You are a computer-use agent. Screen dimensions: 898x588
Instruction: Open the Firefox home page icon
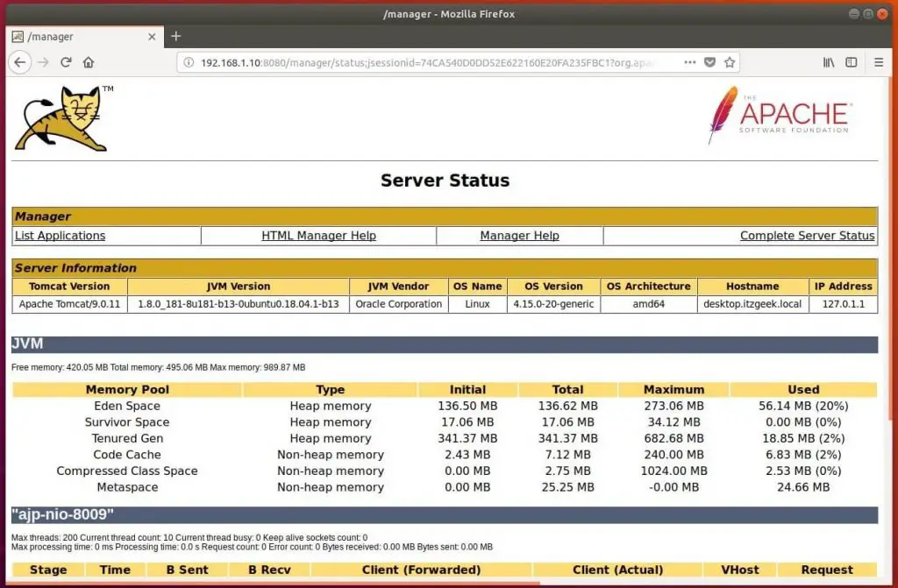coord(89,62)
